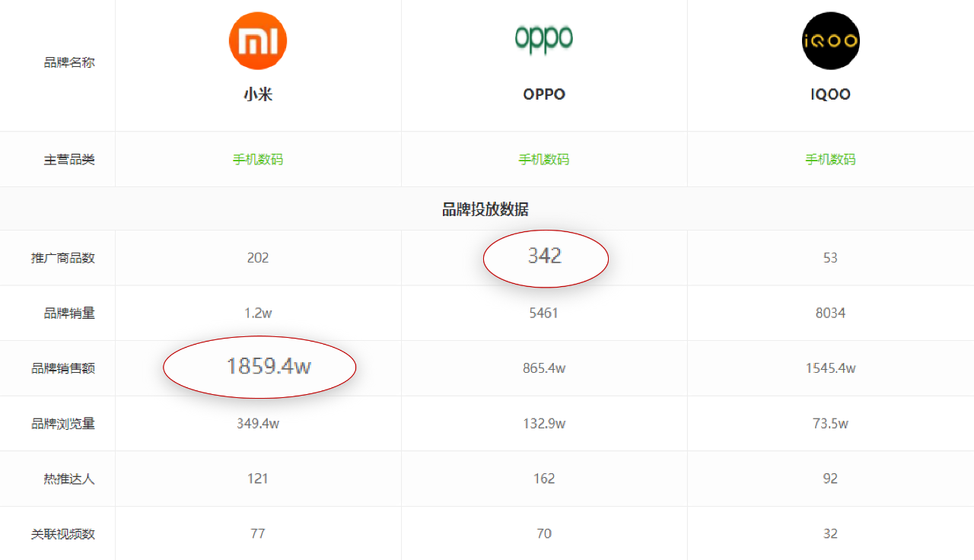
Task: Click the 品牌投放数据 section header
Action: pyautogui.click(x=485, y=209)
